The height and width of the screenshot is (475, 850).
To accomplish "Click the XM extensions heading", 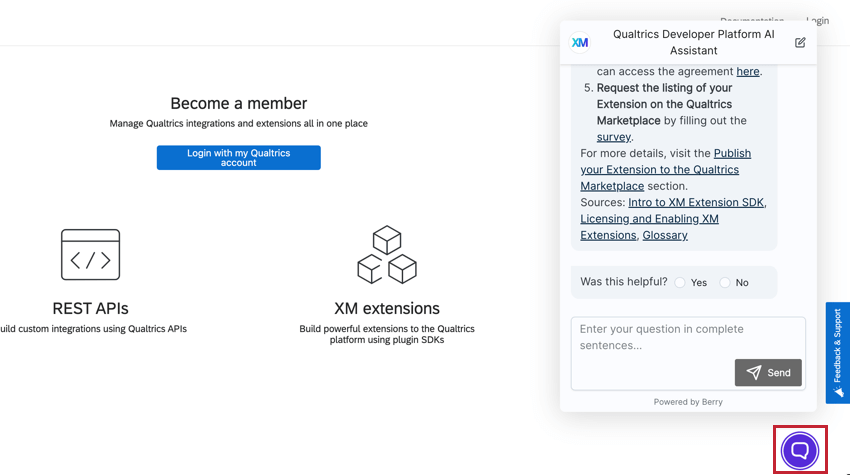I will (387, 308).
